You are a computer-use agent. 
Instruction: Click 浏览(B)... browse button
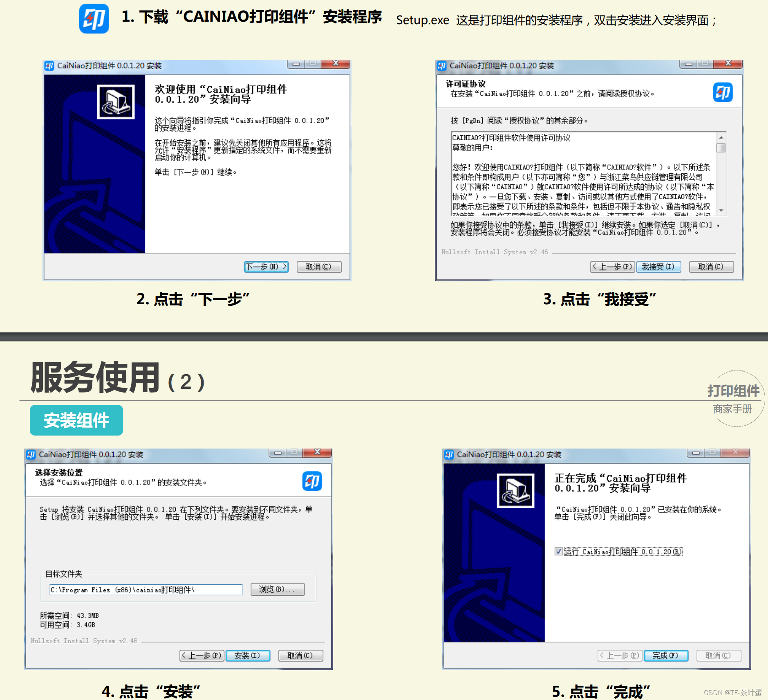coord(278,589)
